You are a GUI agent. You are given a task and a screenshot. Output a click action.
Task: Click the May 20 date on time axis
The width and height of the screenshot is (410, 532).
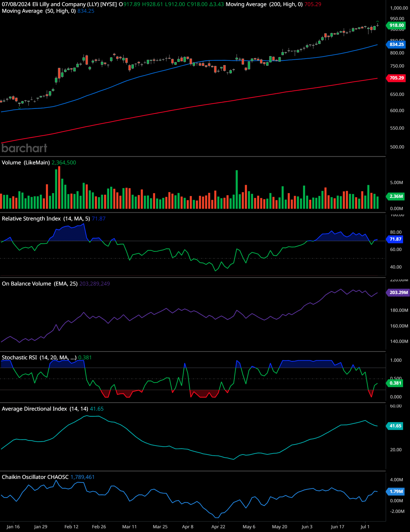point(280,527)
